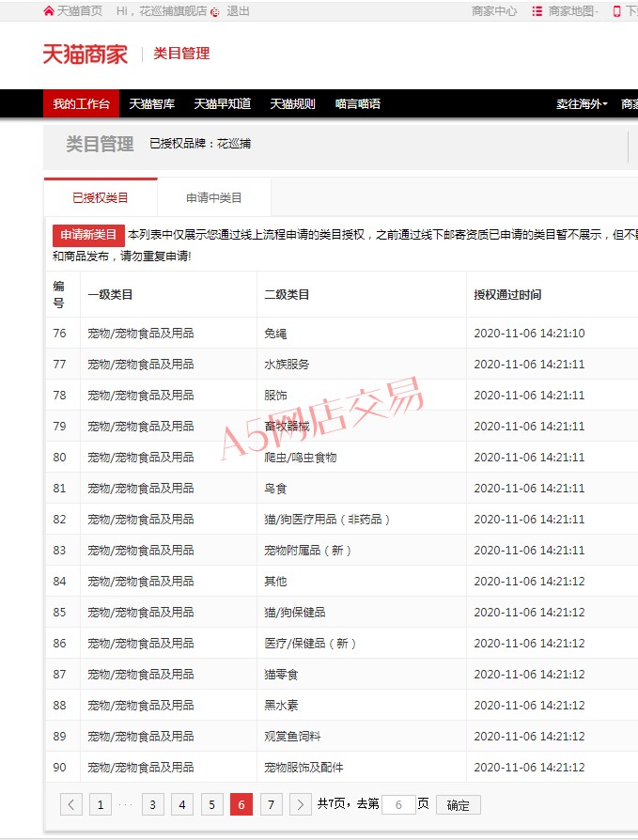
Task: Open 天猫智库 in the navigation bar
Action: [x=152, y=103]
